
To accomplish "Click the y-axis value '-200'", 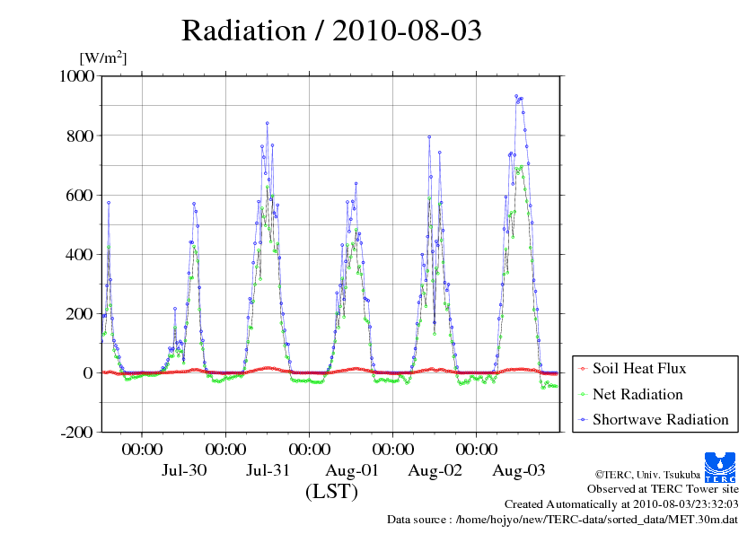I will [77, 432].
